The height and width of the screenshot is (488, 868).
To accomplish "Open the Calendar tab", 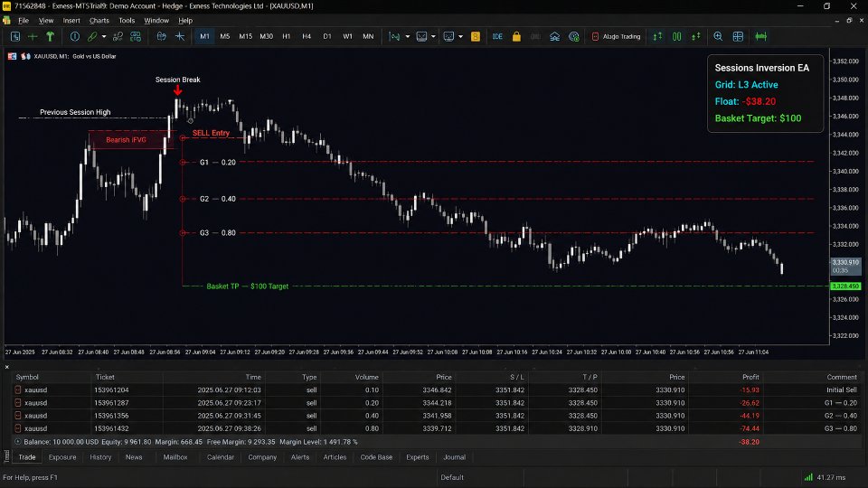I will click(221, 457).
